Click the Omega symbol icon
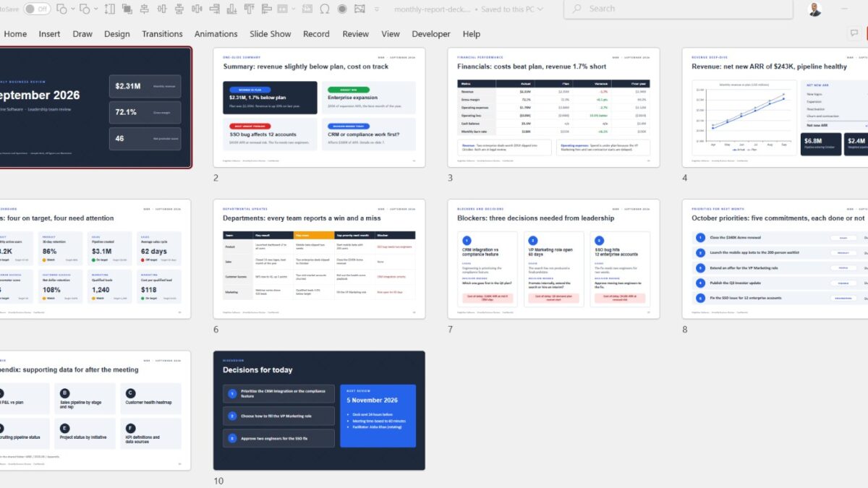The height and width of the screenshot is (488, 868). pyautogui.click(x=325, y=9)
